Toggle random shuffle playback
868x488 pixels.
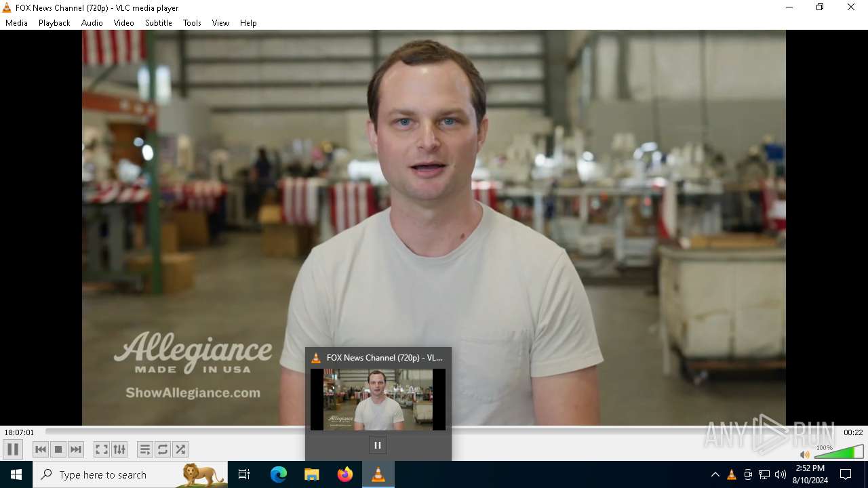pyautogui.click(x=180, y=449)
